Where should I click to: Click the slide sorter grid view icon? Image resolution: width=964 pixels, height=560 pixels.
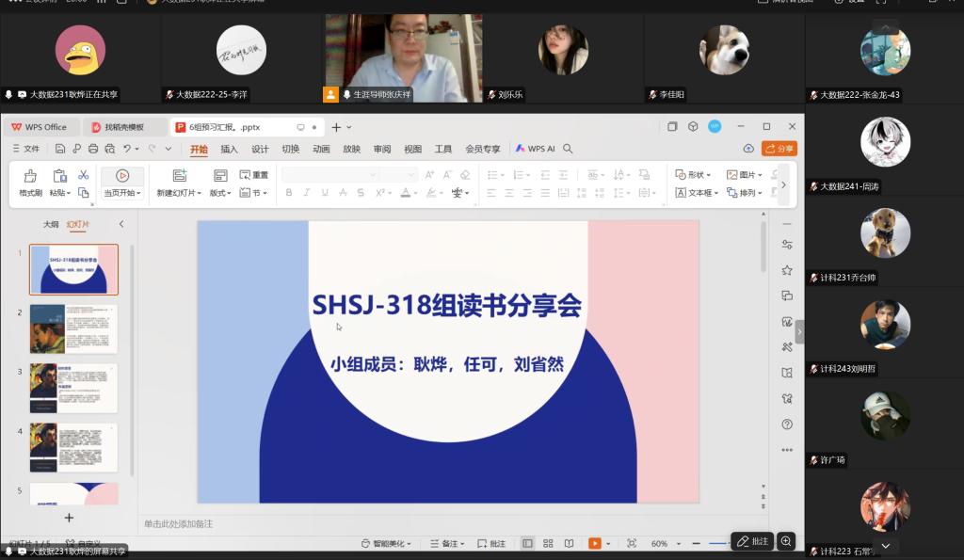pyautogui.click(x=548, y=544)
